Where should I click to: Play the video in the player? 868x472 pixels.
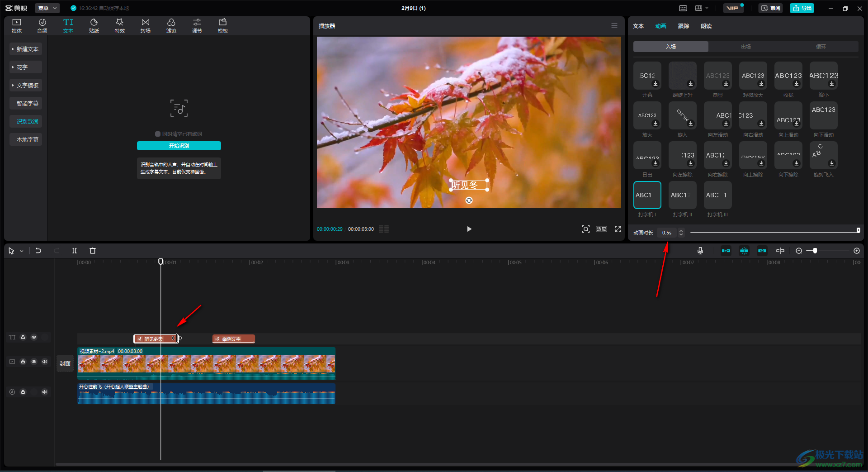469,229
